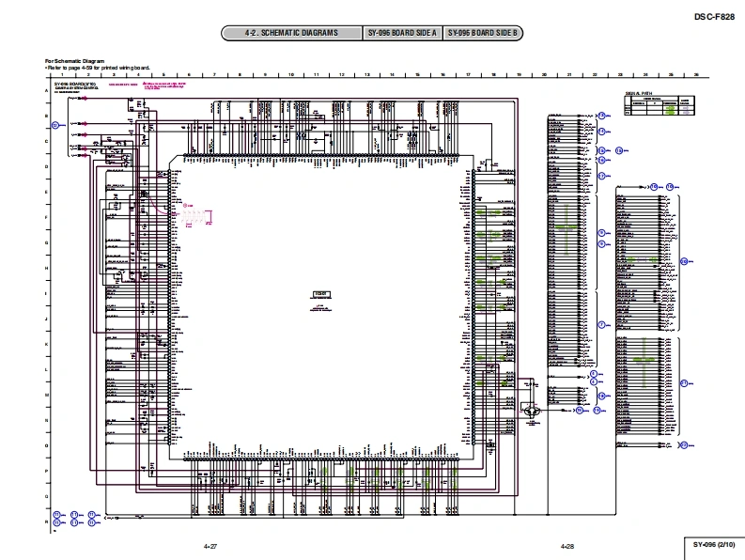
Task: Click the 'Refer to page 4-59' note
Action: coord(98,68)
